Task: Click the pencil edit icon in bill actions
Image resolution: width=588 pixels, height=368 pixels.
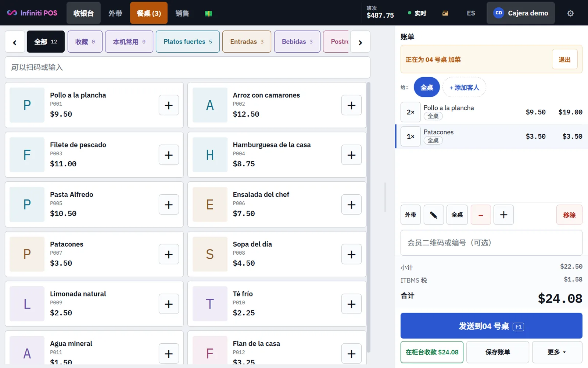Action: click(x=434, y=215)
